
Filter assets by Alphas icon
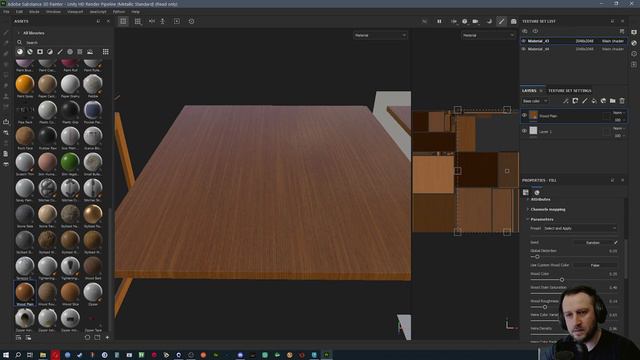(x=70, y=52)
